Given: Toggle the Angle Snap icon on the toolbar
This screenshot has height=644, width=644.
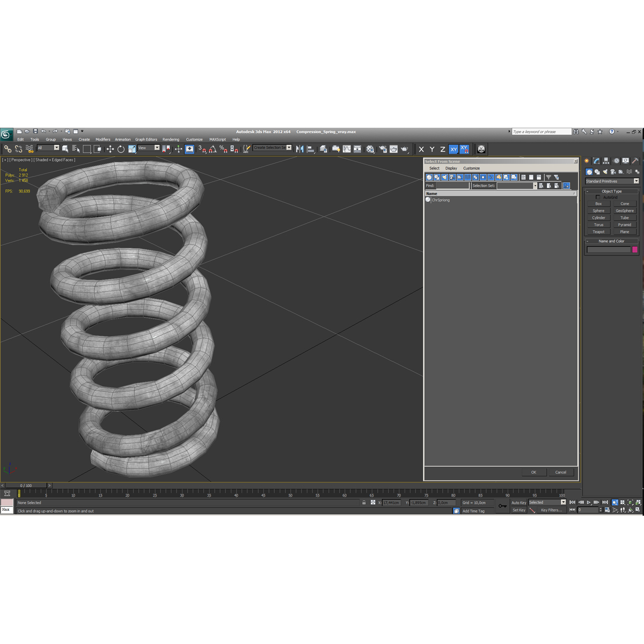Looking at the screenshot, I should tap(213, 149).
